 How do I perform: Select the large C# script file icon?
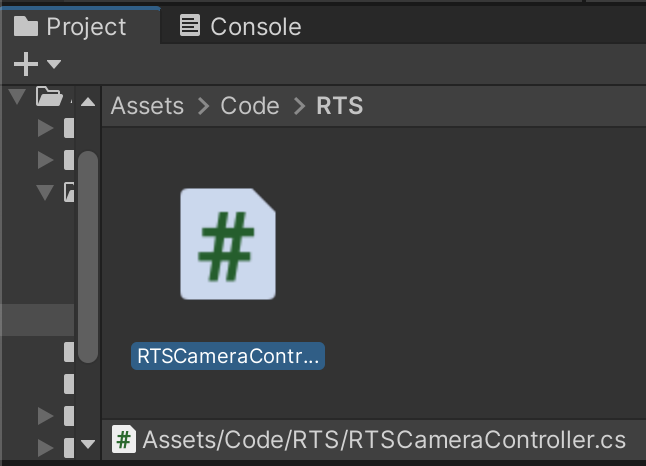228,244
